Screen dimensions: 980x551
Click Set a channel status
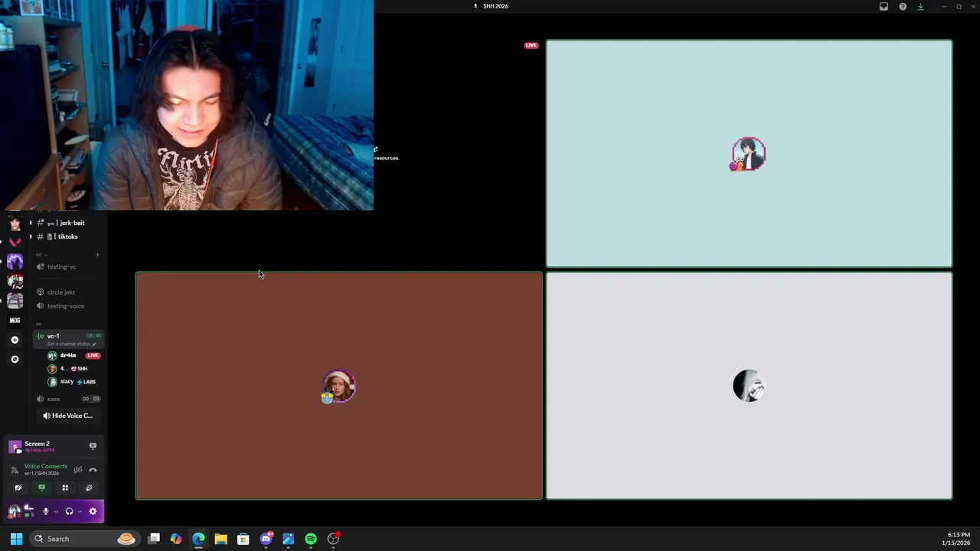(68, 344)
